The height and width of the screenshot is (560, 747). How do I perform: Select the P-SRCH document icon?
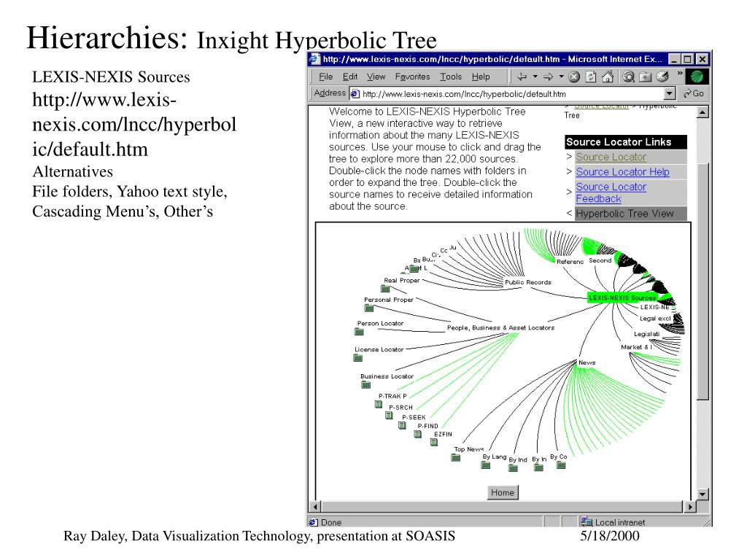389,415
